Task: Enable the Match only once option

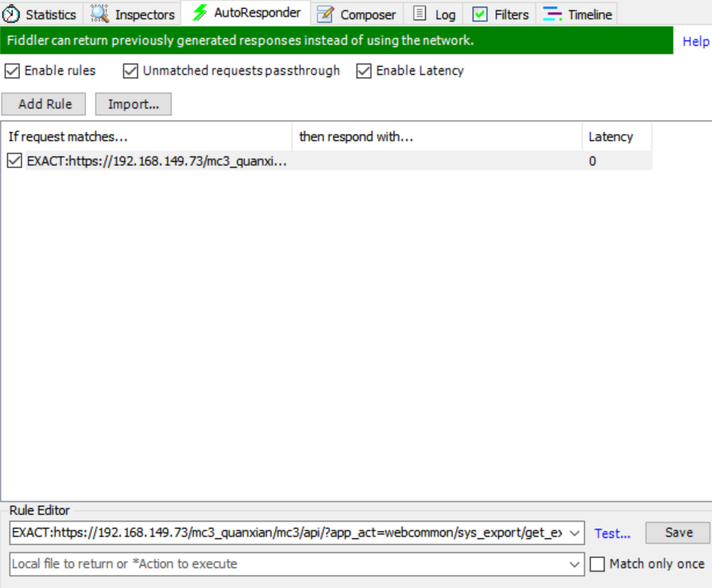Action: pos(597,564)
